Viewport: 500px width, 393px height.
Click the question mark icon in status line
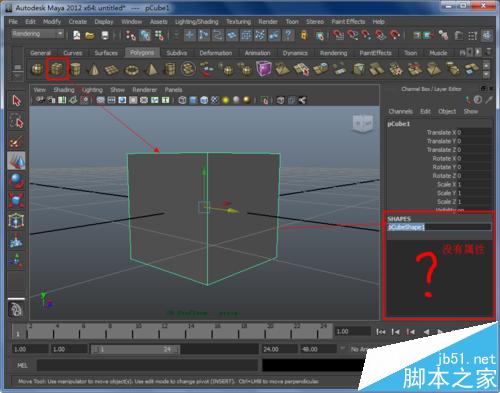point(289,35)
